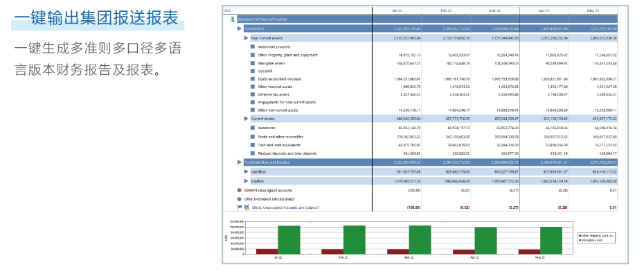
Task: Collapse the Total Assets row arrow
Action: pyautogui.click(x=240, y=29)
